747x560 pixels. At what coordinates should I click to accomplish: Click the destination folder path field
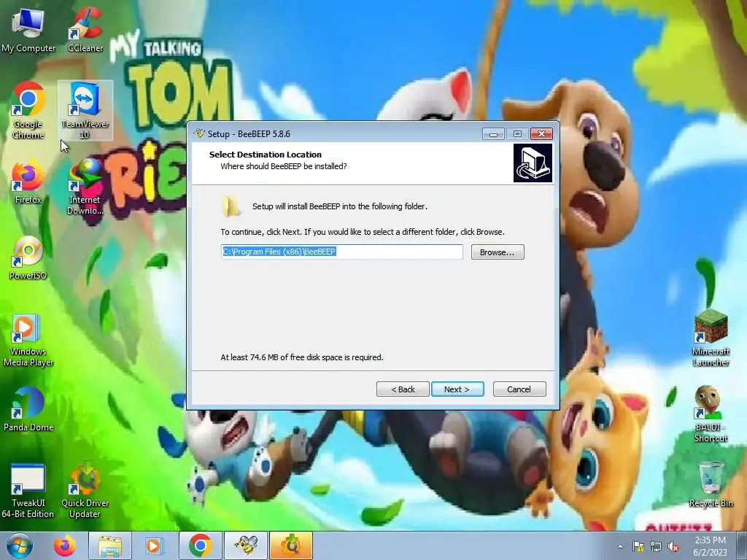click(341, 252)
